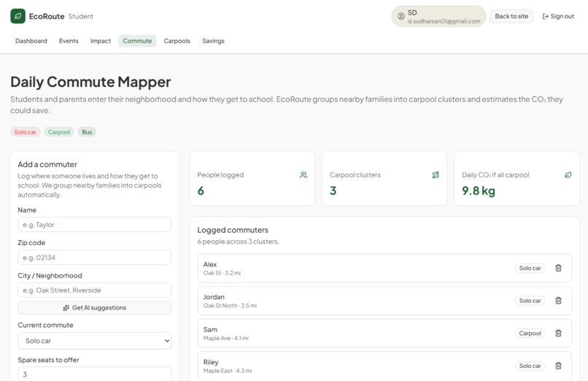Click the Daily Commute Mapper heading
The height and width of the screenshot is (381, 588).
pos(90,82)
